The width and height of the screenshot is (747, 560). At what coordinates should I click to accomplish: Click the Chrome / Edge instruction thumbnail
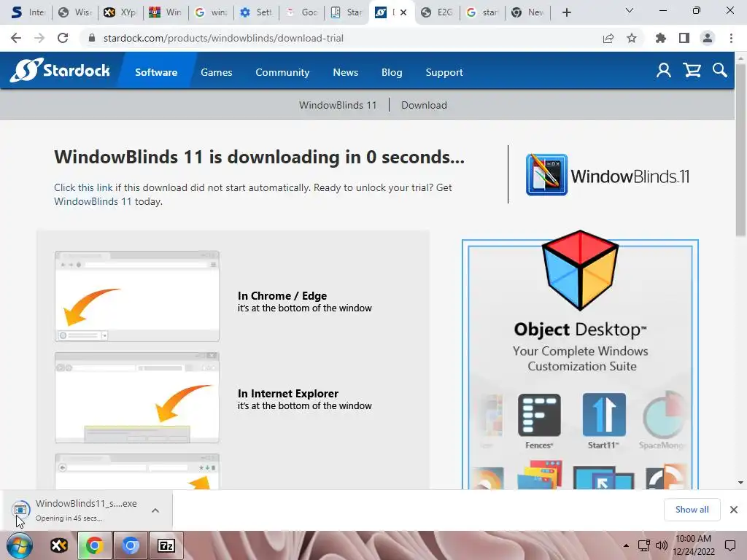click(137, 296)
